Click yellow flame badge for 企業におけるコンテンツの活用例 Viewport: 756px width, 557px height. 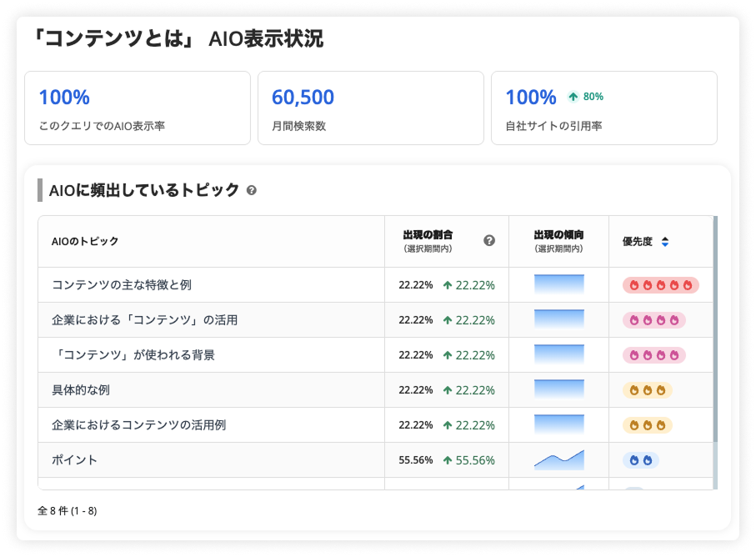click(x=647, y=425)
